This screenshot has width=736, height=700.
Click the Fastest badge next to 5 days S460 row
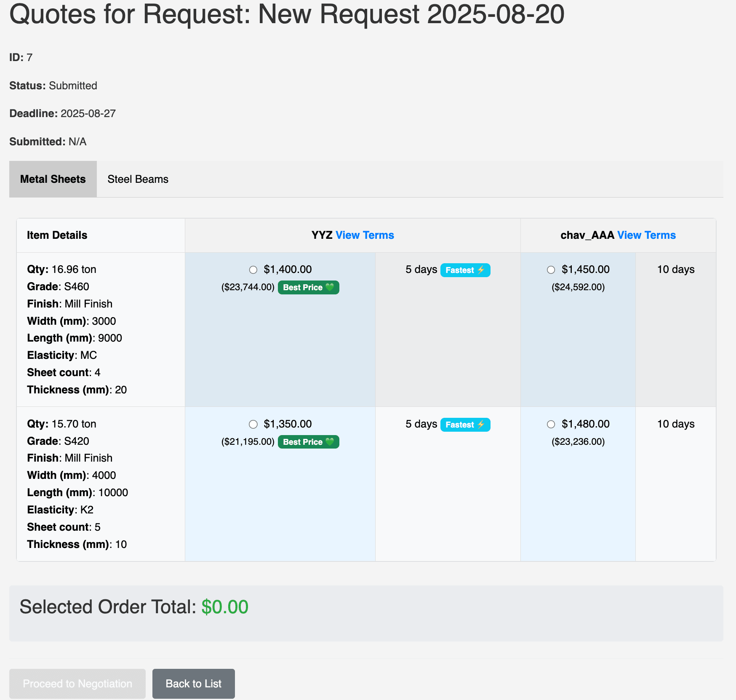[465, 270]
